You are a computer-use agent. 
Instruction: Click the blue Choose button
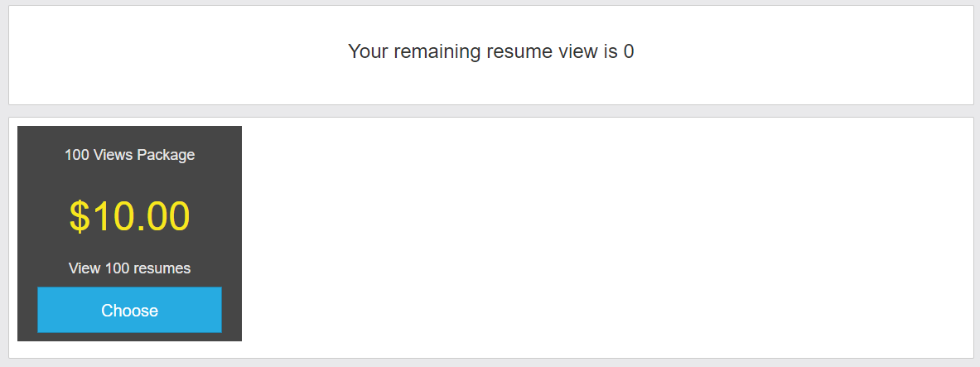[x=129, y=310]
